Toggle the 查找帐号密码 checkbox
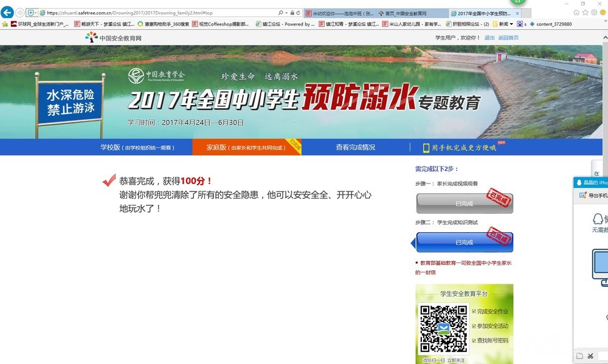Image resolution: width=608 pixels, height=364 pixels. point(474,341)
